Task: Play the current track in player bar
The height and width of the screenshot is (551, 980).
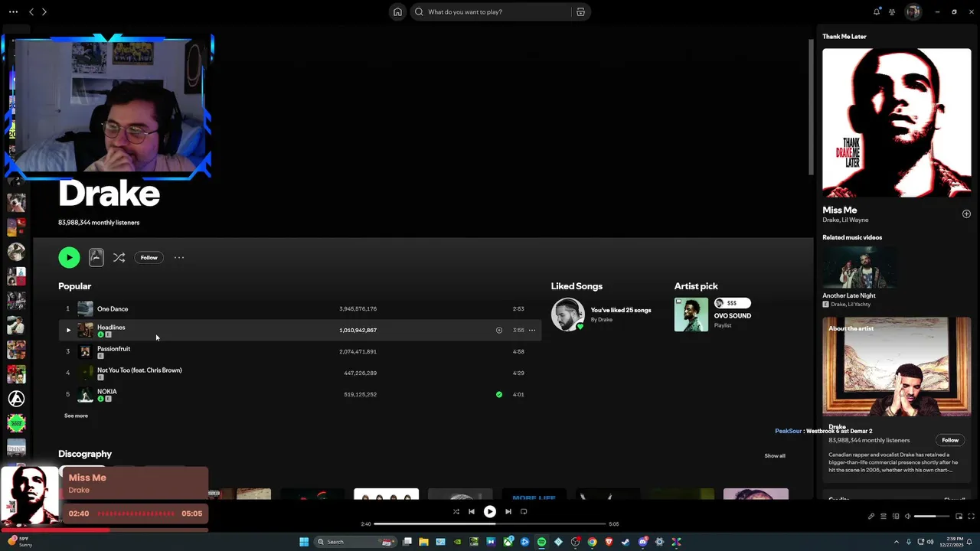Action: point(490,511)
